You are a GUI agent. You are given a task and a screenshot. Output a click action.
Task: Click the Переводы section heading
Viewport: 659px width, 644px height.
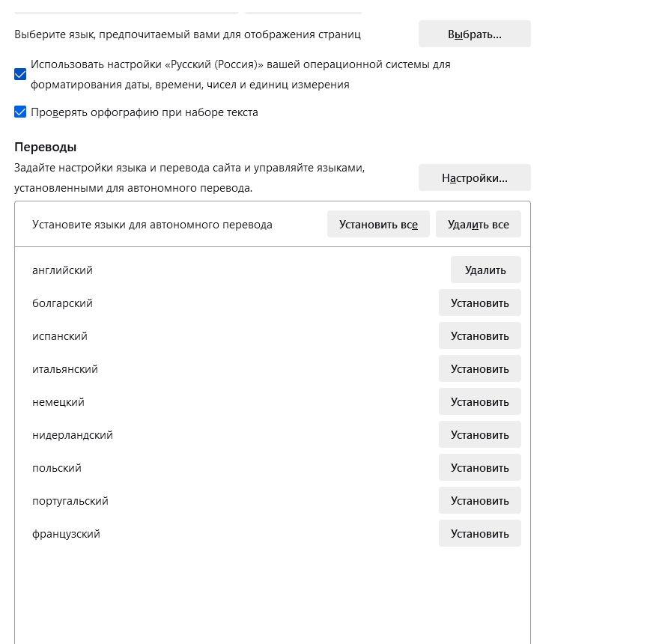46,147
